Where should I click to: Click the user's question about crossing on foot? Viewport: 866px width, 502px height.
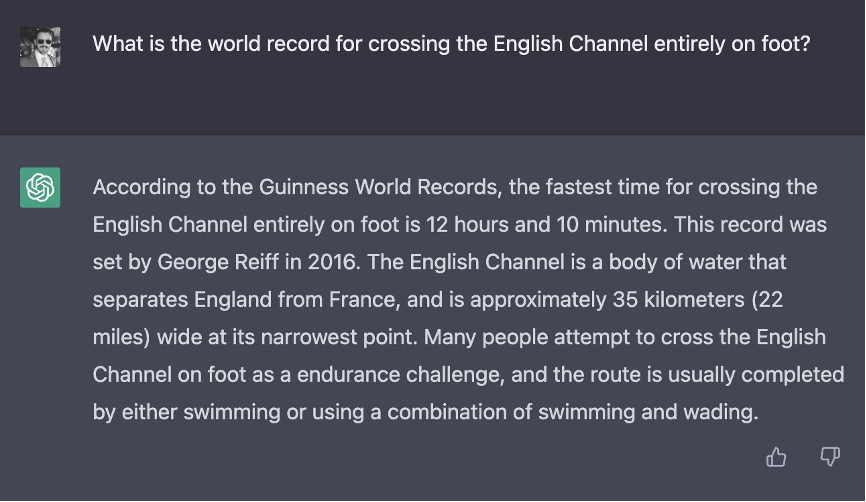pos(451,44)
